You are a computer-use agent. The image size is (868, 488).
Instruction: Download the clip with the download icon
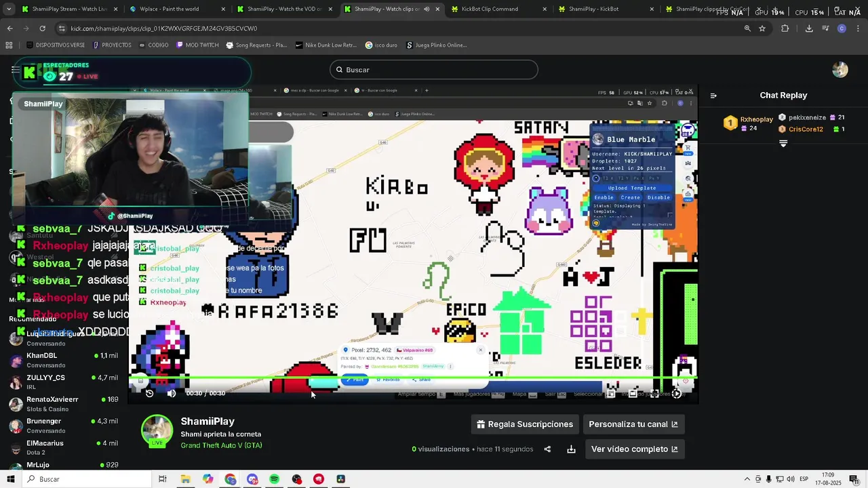pyautogui.click(x=571, y=449)
